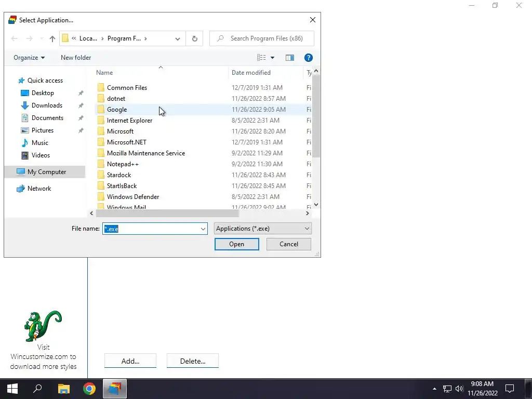Open the recent locations dropdown arrow
The width and height of the screenshot is (532, 399).
[x=42, y=38]
